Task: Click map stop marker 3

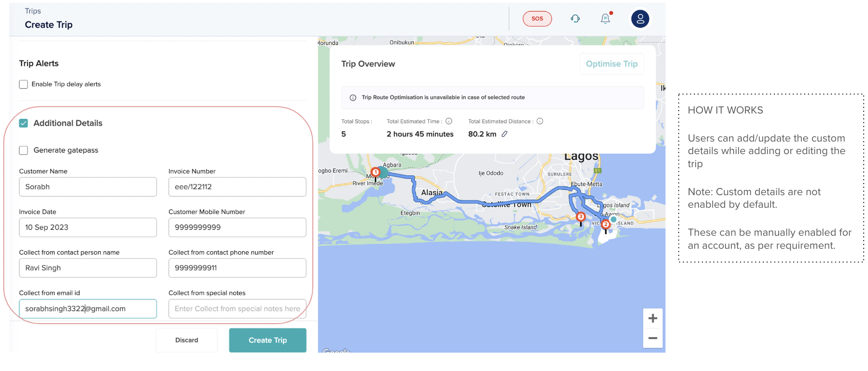Action: click(x=581, y=217)
